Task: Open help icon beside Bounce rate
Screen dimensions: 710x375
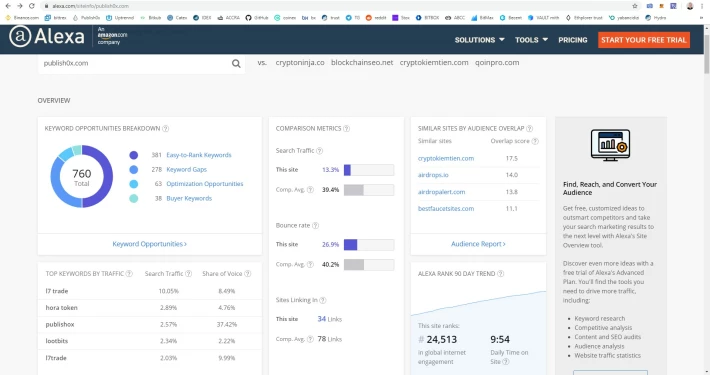Action: pyautogui.click(x=316, y=226)
